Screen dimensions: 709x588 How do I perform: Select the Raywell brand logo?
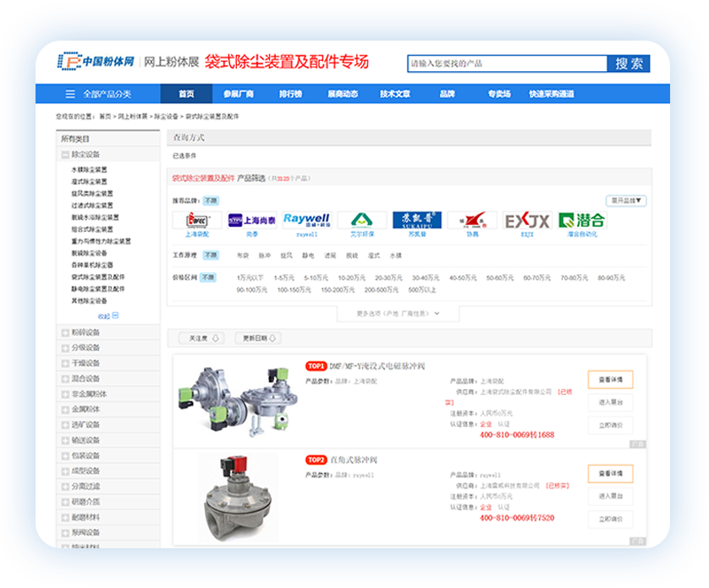(306, 220)
